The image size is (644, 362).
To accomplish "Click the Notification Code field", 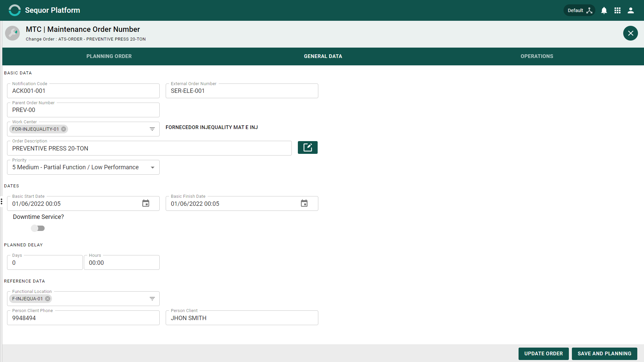I will 83,91.
